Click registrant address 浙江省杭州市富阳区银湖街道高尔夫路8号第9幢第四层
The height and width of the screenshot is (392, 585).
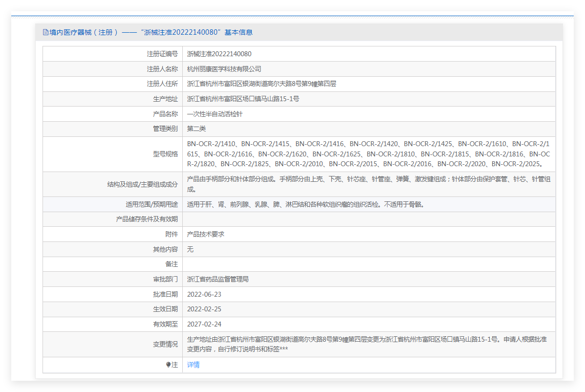click(261, 84)
